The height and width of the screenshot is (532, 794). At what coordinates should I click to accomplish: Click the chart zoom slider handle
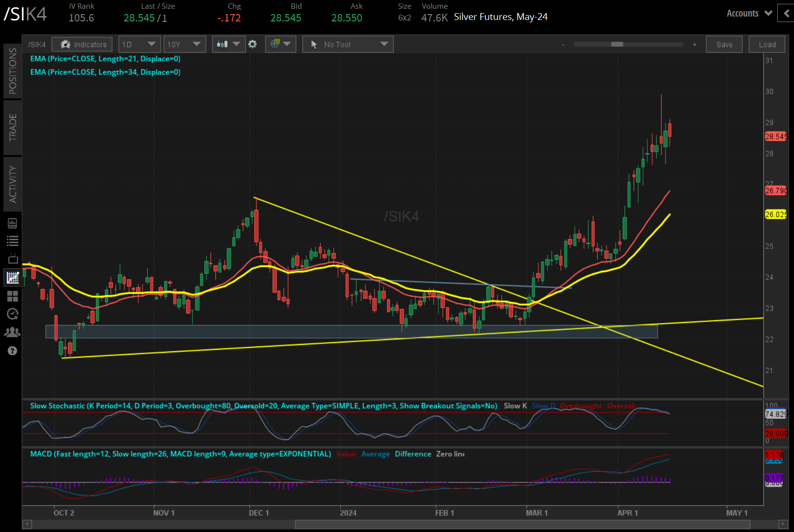point(617,44)
